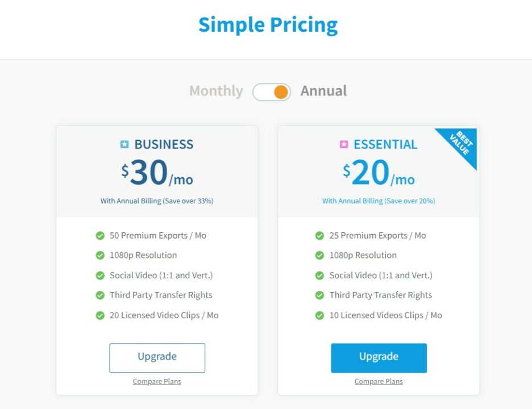
Task: Open Compare Plans link under Essential
Action: (379, 382)
